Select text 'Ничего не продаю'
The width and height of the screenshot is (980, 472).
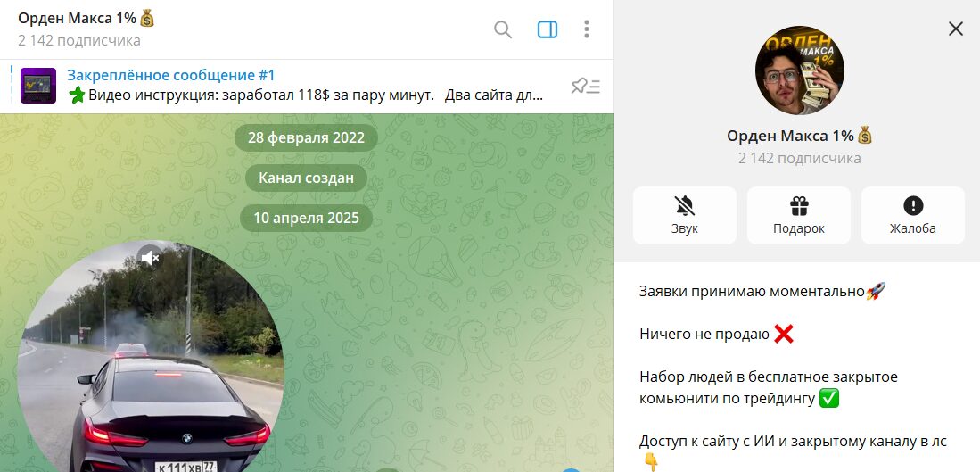704,335
